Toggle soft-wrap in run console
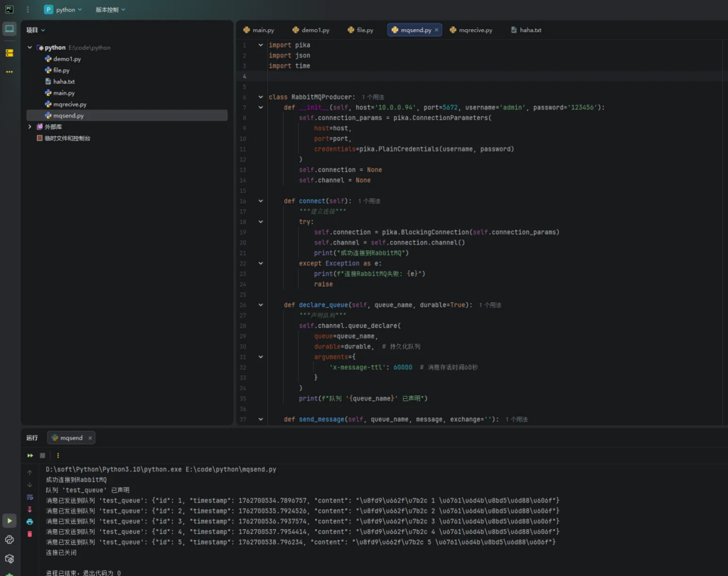Image resolution: width=728 pixels, height=576 pixels. tap(30, 497)
